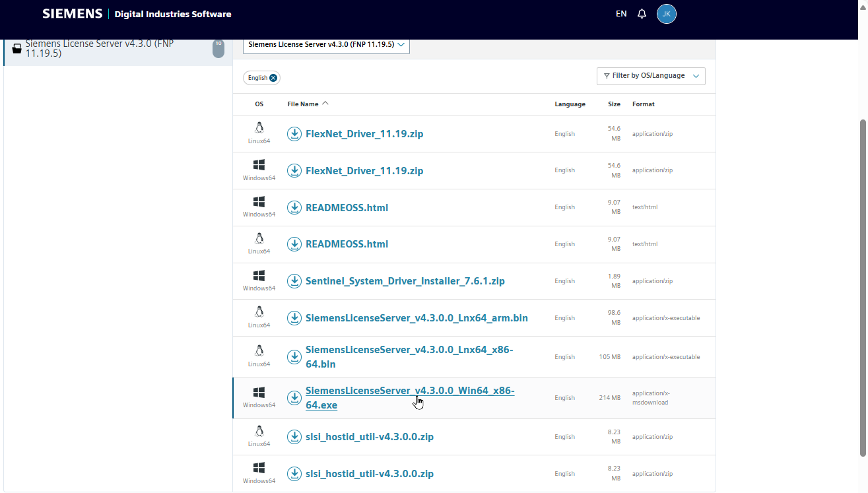Sort the table by File Name
Image resolution: width=868 pixels, height=493 pixels.
[x=308, y=104]
